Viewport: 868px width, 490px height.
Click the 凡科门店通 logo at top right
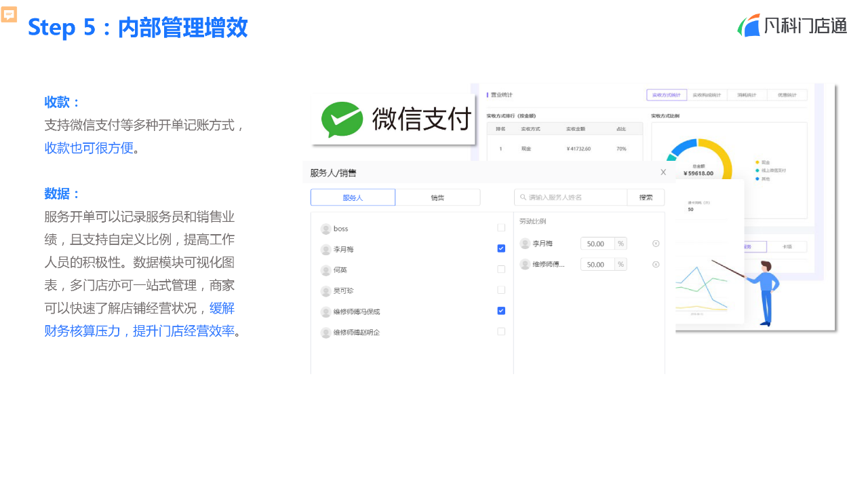(x=792, y=25)
